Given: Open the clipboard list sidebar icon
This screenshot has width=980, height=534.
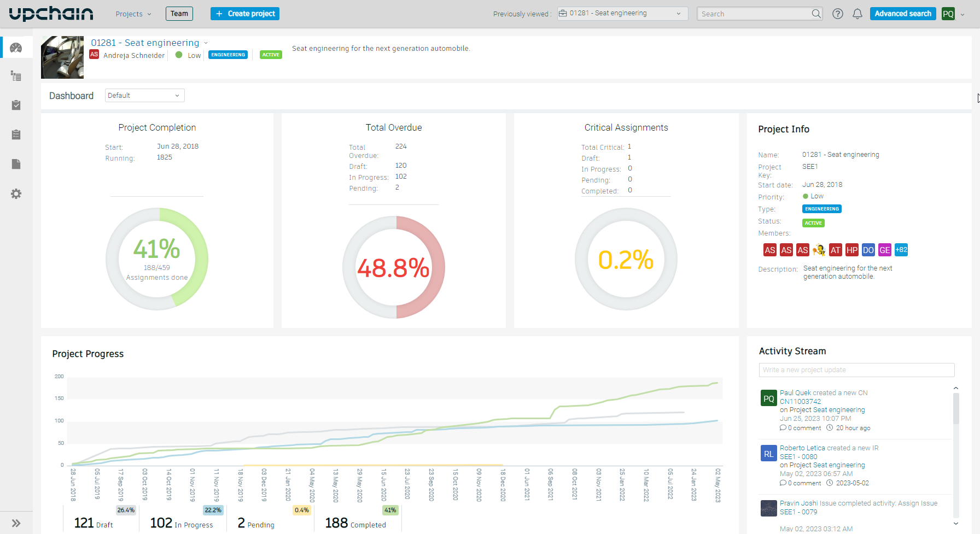Looking at the screenshot, I should coord(16,134).
